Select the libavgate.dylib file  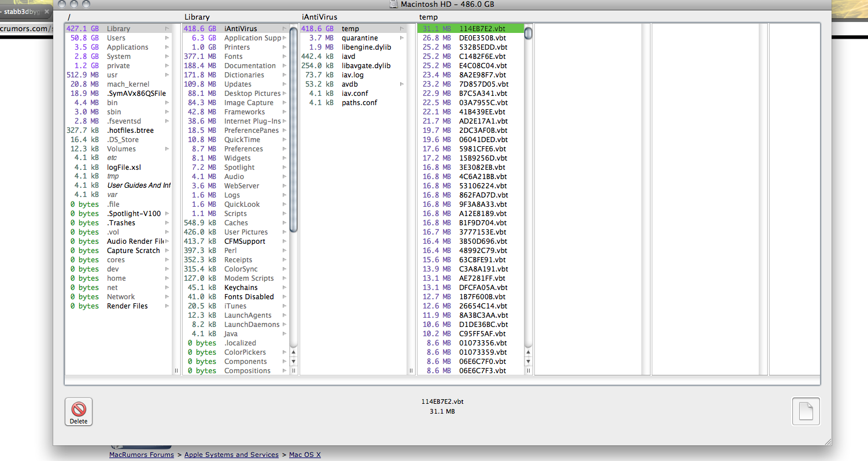pyautogui.click(x=353, y=65)
